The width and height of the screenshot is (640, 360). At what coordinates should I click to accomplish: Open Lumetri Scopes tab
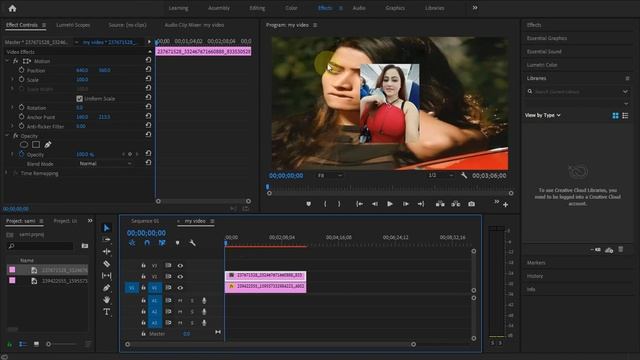(73, 25)
